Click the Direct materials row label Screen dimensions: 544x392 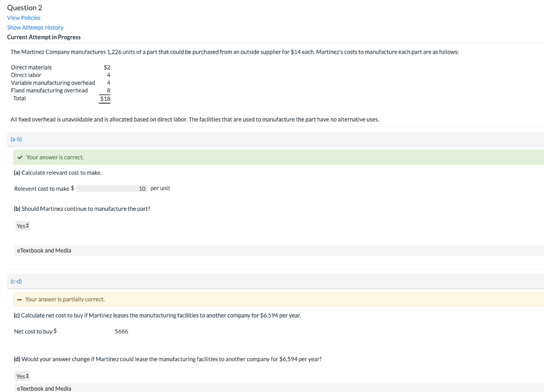point(31,67)
